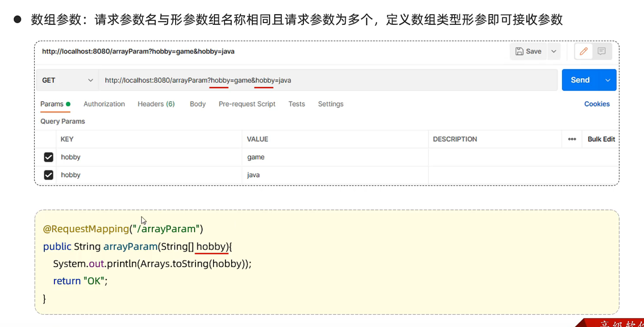The height and width of the screenshot is (327, 644).
Task: Click the request URL input field
Action: (328, 80)
